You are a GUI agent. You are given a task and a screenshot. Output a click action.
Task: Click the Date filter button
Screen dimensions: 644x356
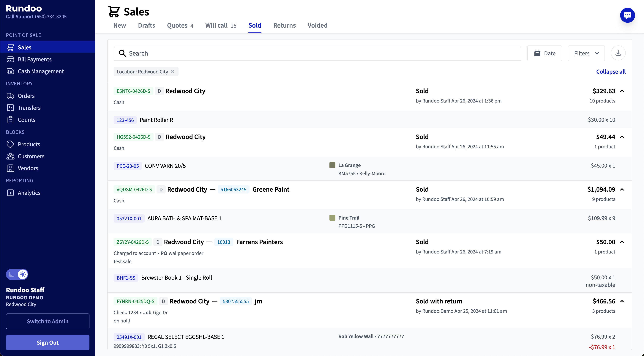click(x=544, y=53)
